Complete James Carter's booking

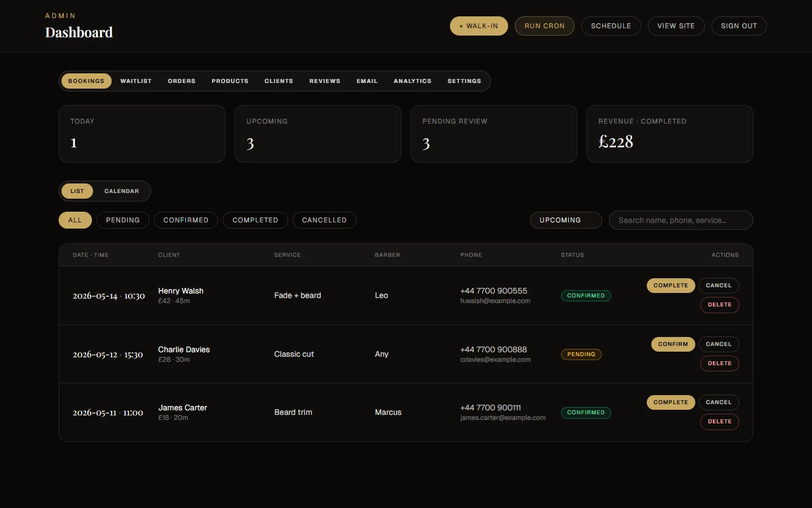point(671,402)
